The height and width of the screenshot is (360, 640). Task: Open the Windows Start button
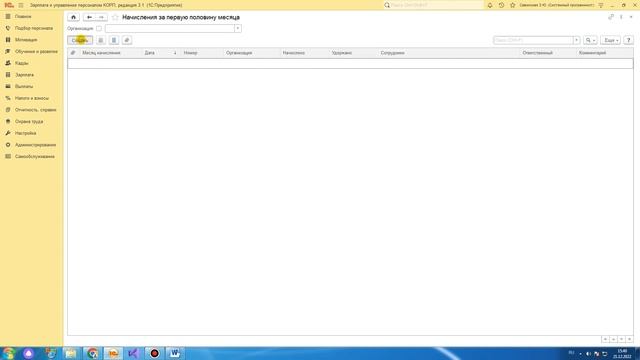(x=9, y=353)
